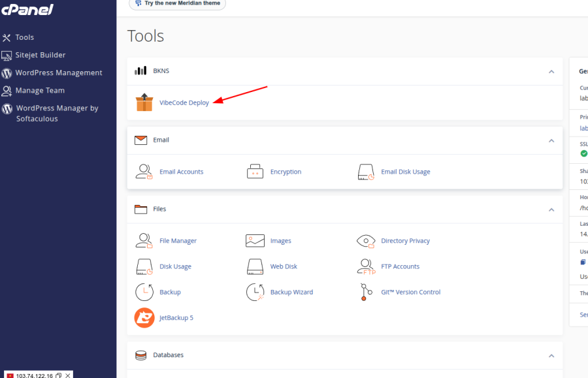Screen dimensions: 588x378
Task: Click the BKNS section title
Action: [161, 71]
